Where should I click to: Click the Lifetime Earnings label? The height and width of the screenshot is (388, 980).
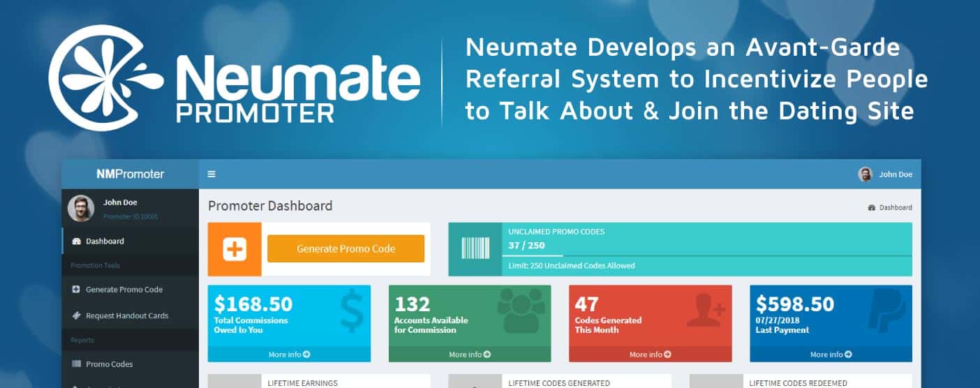pos(303,383)
